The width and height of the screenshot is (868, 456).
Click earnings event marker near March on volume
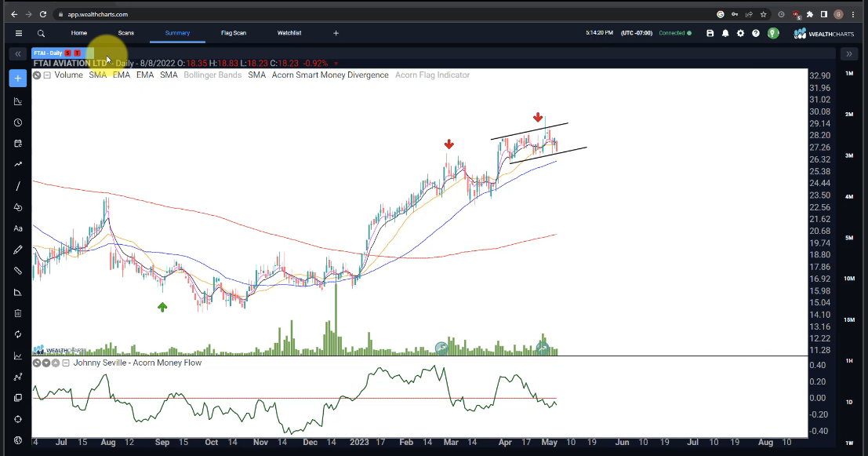(x=441, y=348)
